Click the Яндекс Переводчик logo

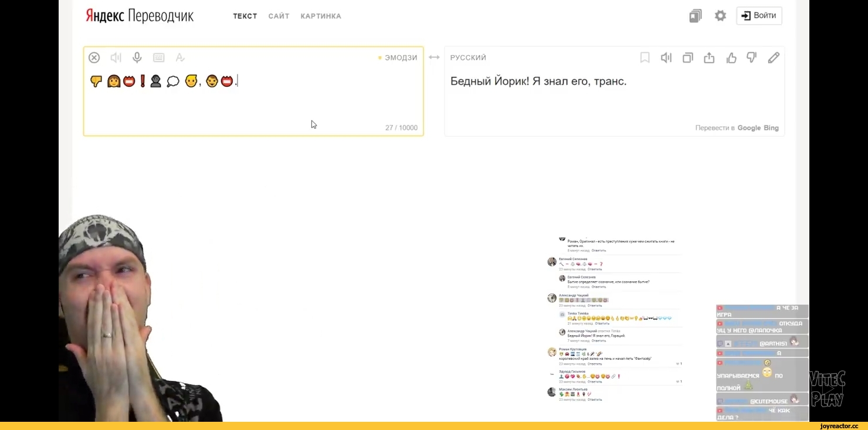pos(140,16)
